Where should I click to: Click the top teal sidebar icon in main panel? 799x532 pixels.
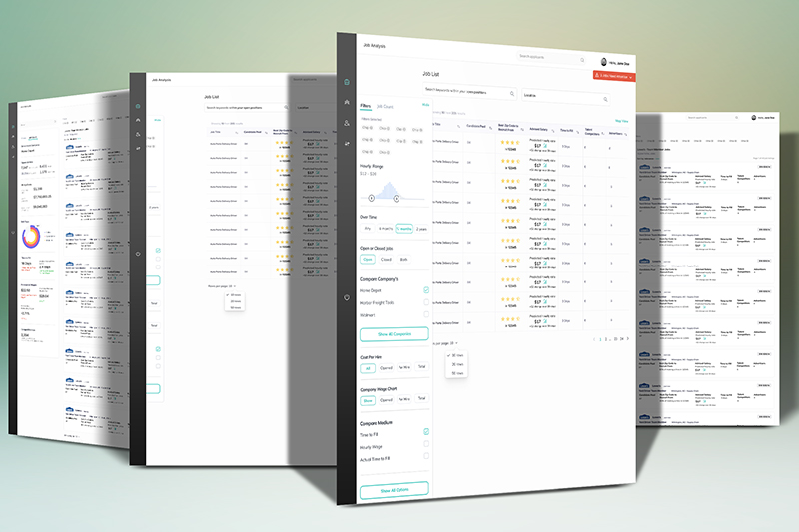pos(347,82)
